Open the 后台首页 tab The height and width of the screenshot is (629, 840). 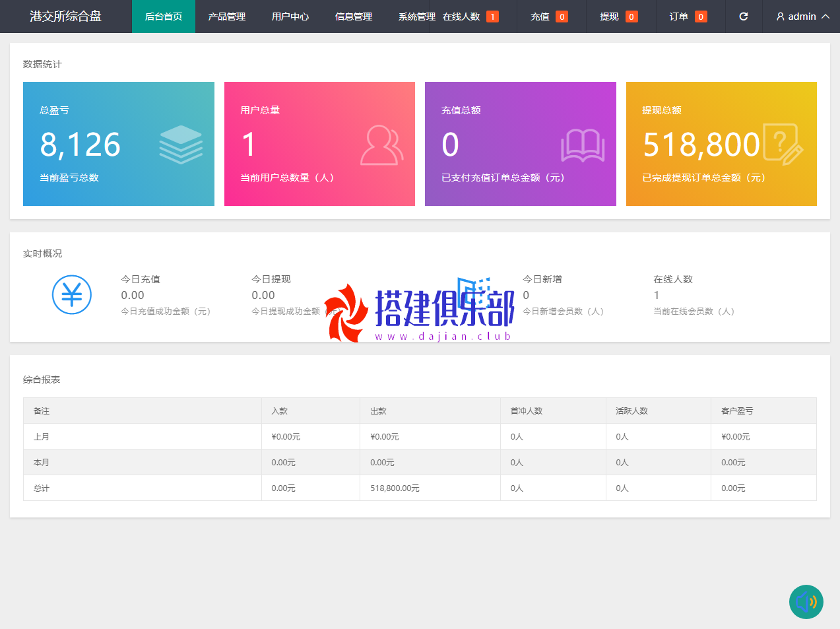[164, 17]
